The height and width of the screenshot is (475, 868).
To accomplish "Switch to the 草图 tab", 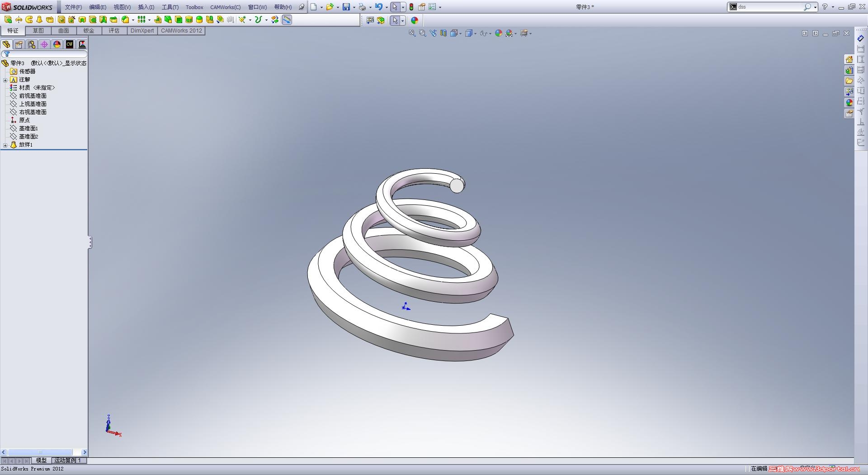I will pos(38,31).
